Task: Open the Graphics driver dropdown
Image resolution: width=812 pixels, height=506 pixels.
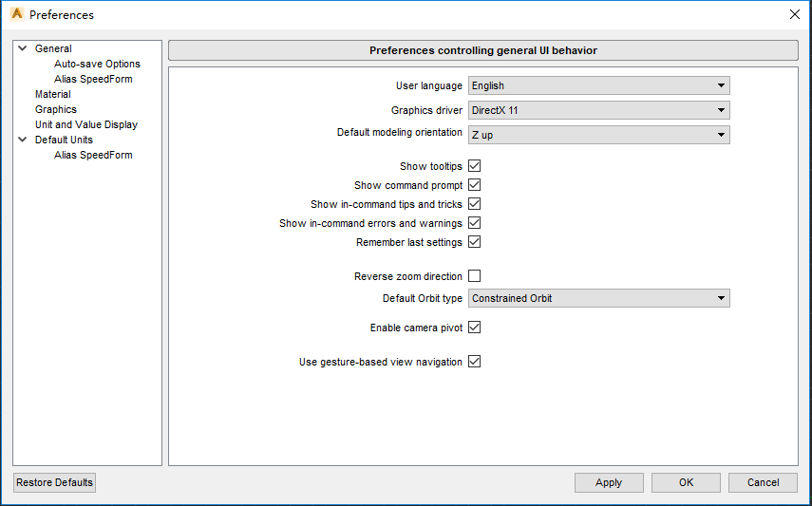Action: tap(599, 110)
